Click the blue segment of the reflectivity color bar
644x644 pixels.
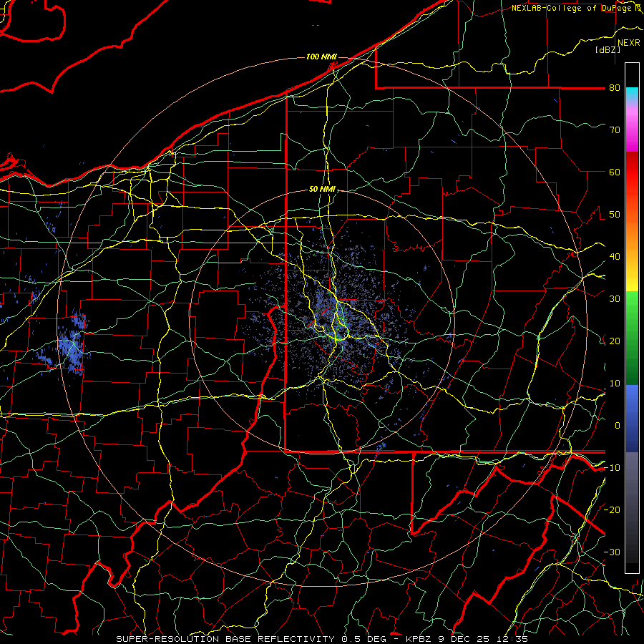[x=632, y=419]
